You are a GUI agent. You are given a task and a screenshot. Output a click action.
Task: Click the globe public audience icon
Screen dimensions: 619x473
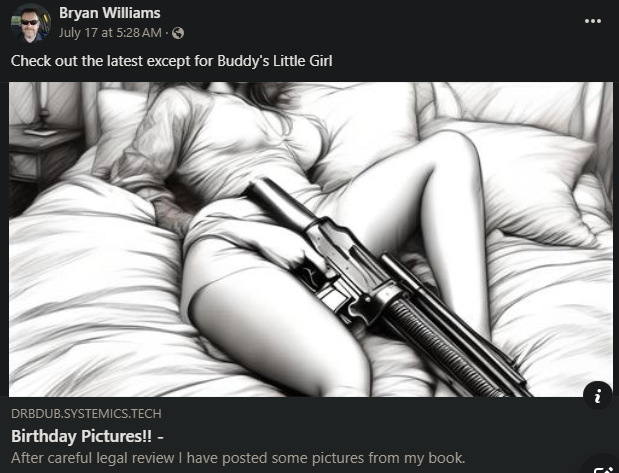[178, 33]
